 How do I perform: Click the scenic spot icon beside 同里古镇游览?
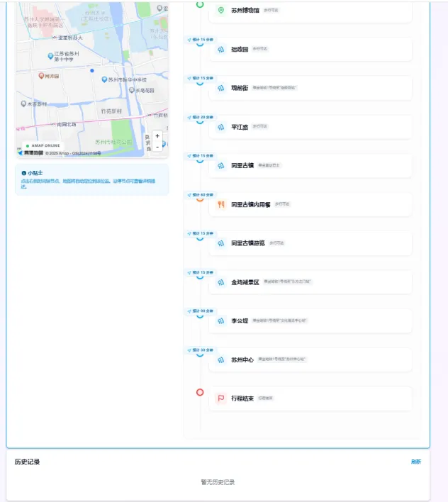(220, 243)
